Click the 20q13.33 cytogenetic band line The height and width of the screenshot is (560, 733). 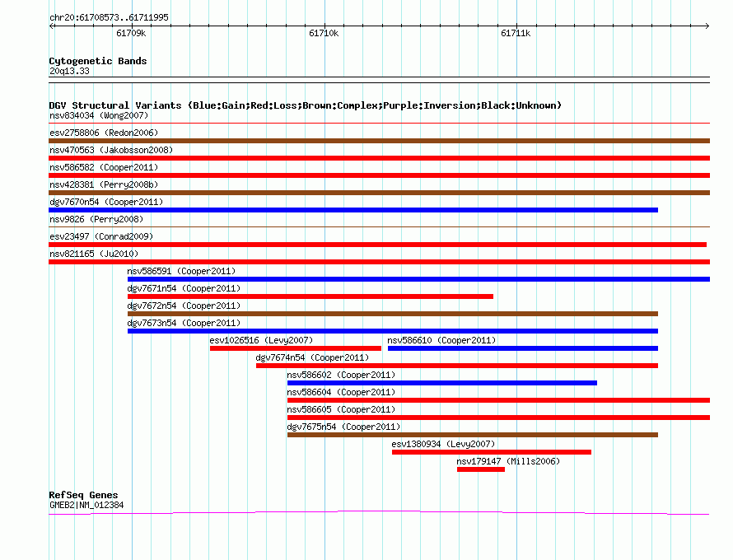[x=379, y=80]
